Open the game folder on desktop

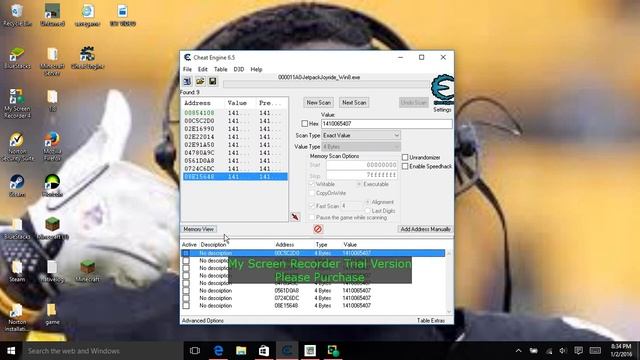[x=52, y=314]
